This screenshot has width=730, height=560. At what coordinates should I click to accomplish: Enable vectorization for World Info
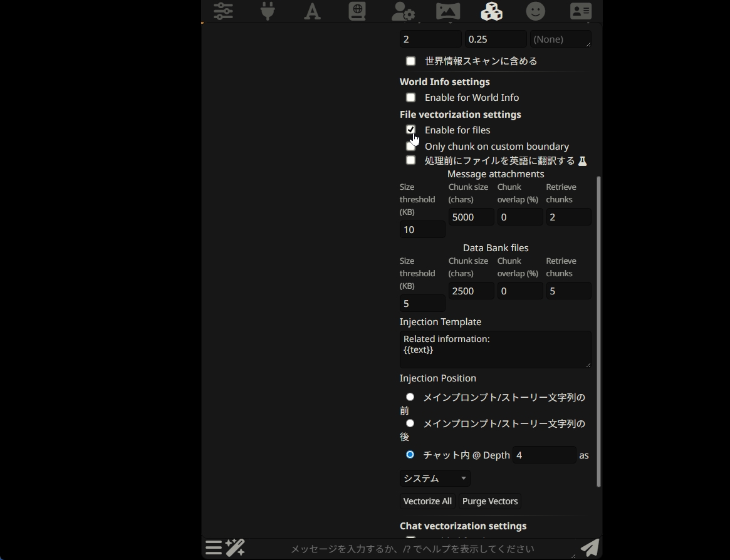(410, 97)
